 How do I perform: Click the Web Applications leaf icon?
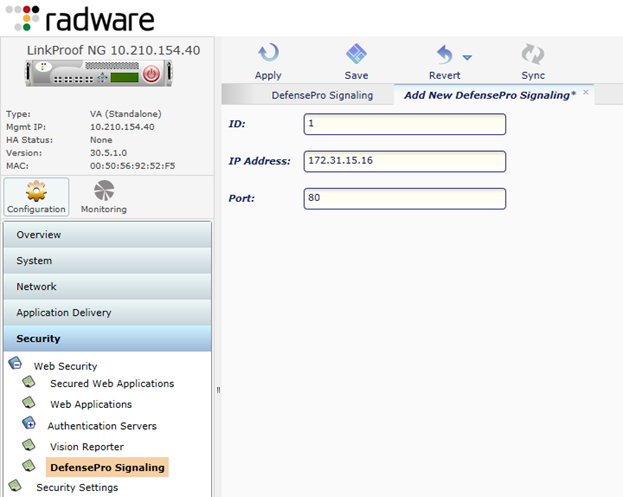(29, 402)
